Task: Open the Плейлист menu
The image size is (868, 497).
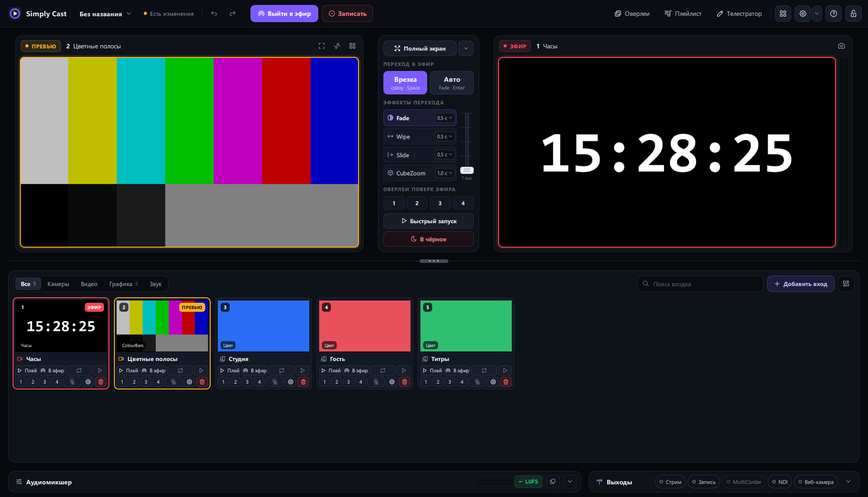Action: (683, 14)
